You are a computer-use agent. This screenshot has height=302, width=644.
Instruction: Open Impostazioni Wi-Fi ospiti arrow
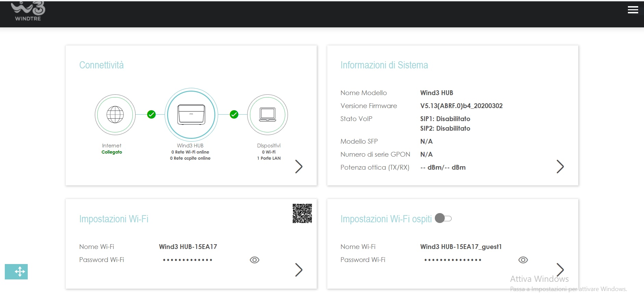click(560, 270)
